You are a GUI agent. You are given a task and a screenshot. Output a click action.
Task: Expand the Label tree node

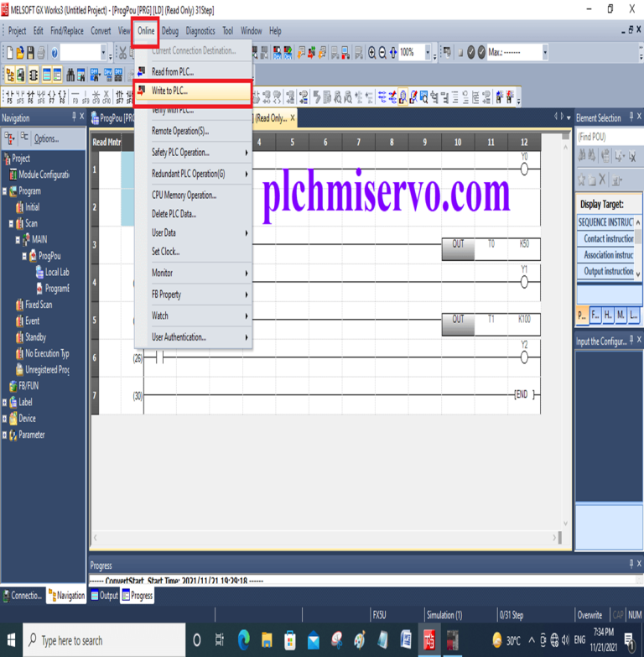point(4,402)
